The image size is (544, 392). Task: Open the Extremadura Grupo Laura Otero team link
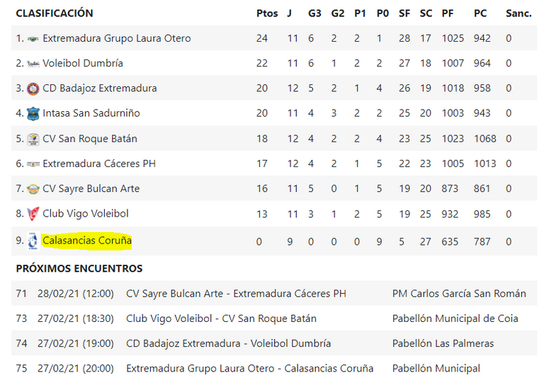click(x=117, y=38)
